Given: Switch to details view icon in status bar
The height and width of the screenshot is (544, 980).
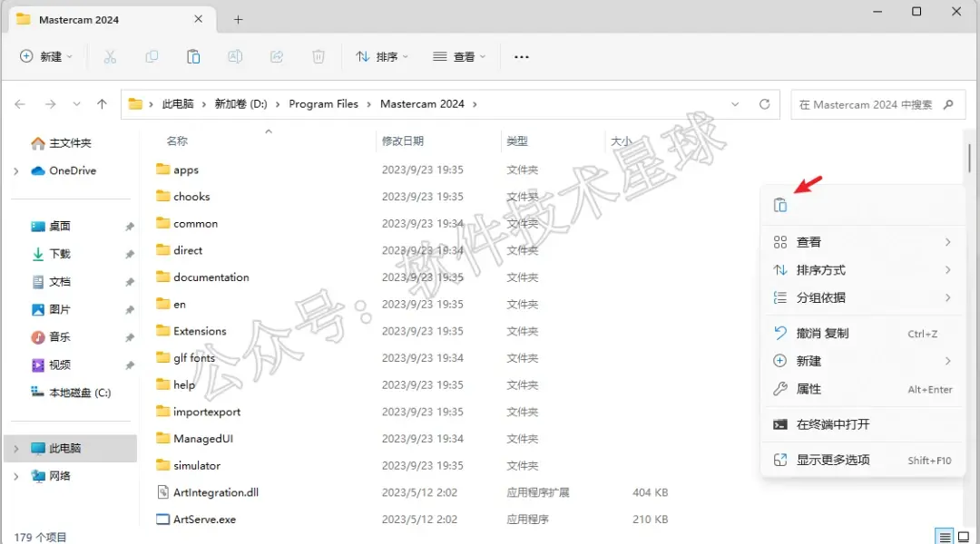Looking at the screenshot, I should (x=945, y=537).
